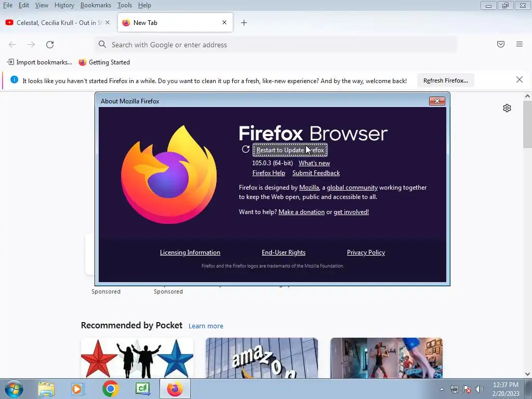This screenshot has width=532, height=399.
Task: Click the scrollbar up arrow
Action: point(527,96)
